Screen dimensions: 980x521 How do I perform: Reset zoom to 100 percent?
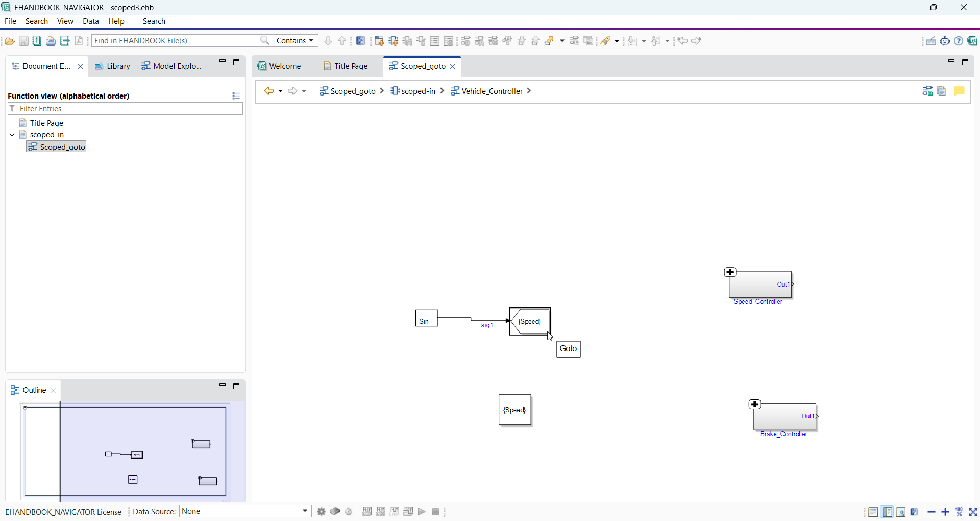point(960,512)
